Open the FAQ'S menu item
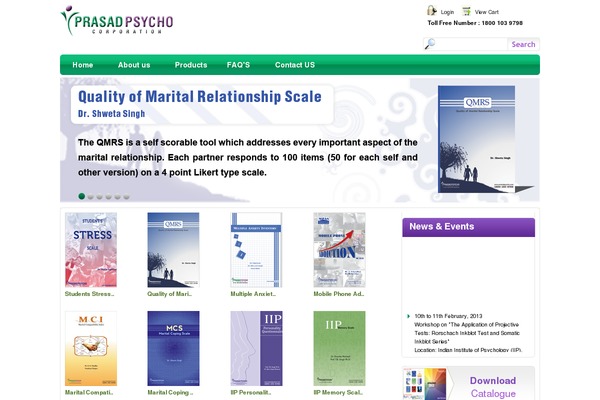600x400 pixels. click(238, 65)
